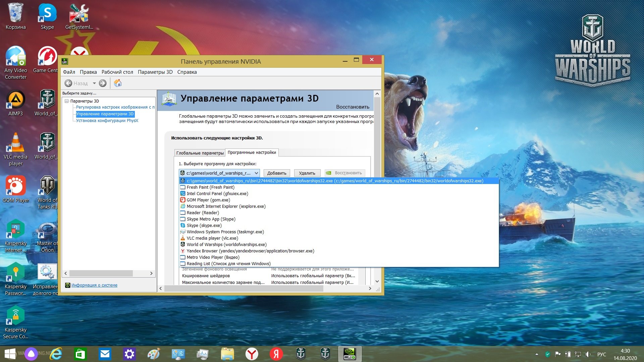Click the Mail app taskbar icon

click(x=105, y=354)
